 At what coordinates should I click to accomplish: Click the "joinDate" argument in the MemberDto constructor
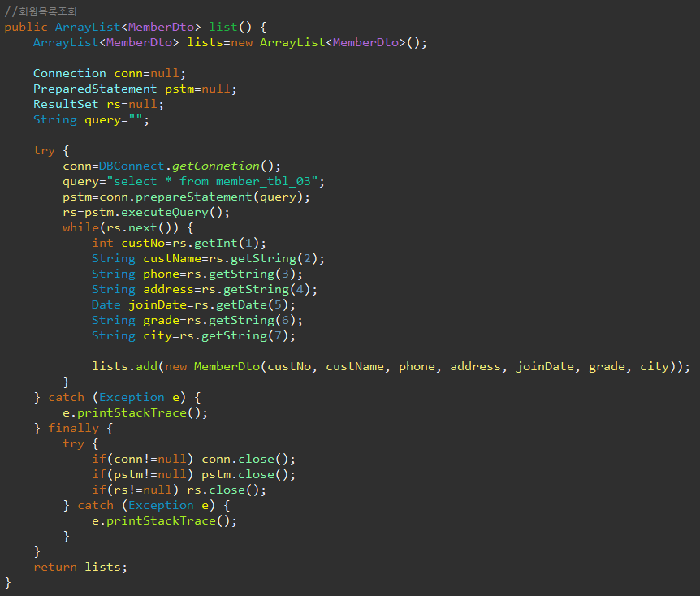[545, 366]
